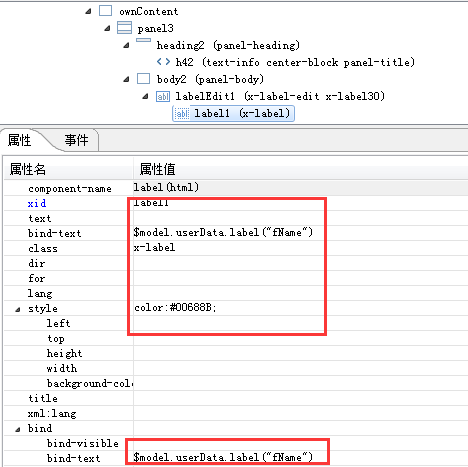Select labelEdit1 (x-label-edit x-label30) item
This screenshot has height=467, width=468.
tap(280, 96)
